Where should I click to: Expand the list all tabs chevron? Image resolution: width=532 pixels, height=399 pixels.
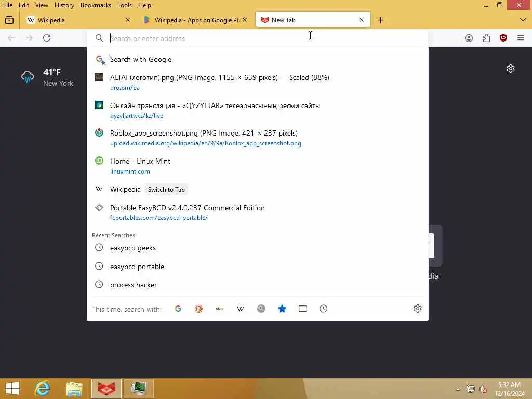click(x=523, y=20)
